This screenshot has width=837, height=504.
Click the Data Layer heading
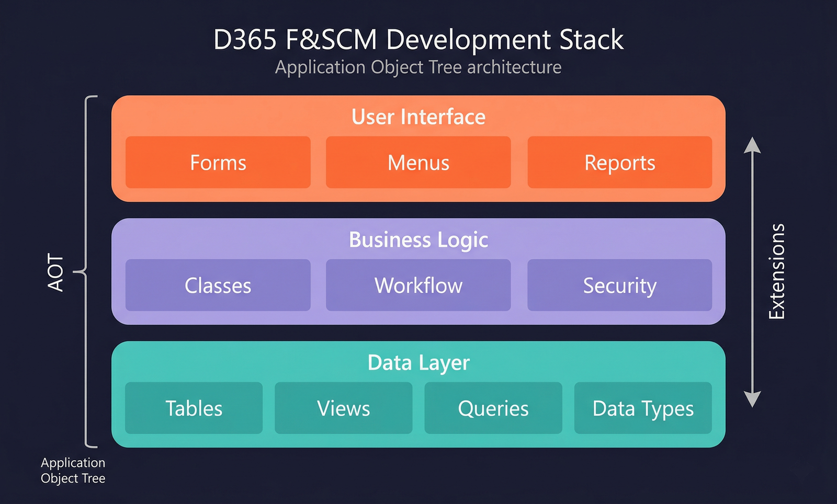click(418, 363)
